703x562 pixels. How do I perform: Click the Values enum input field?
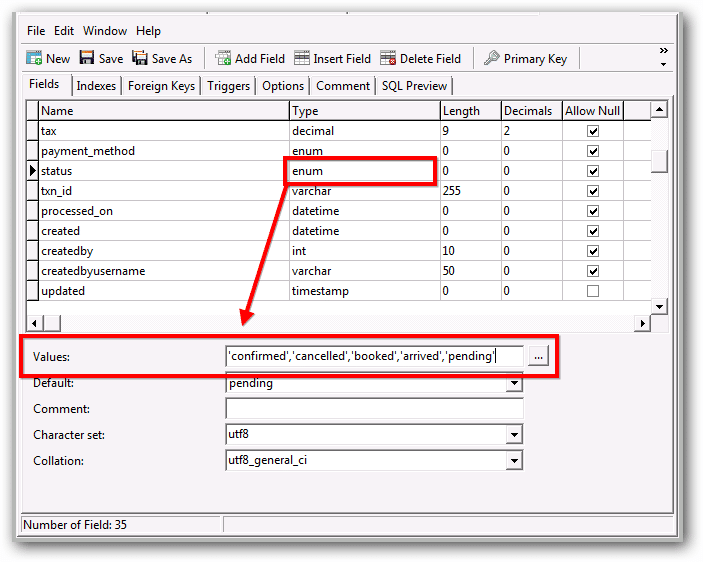point(374,356)
